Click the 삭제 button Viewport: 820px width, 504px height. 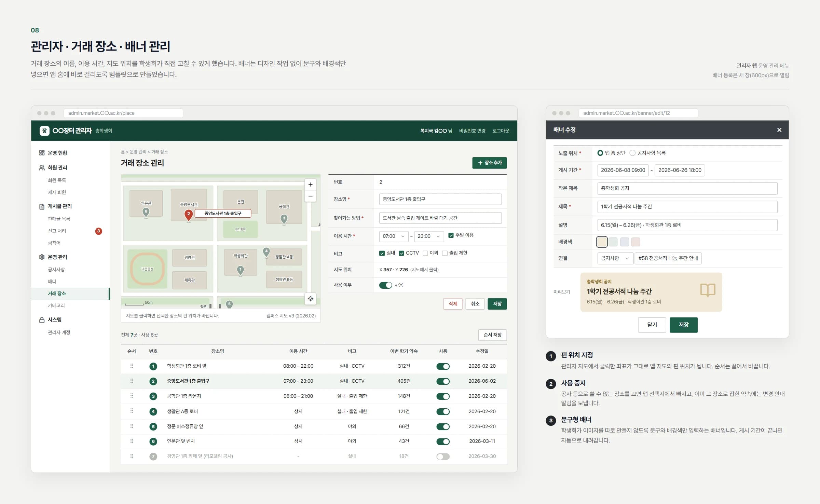[x=453, y=304]
